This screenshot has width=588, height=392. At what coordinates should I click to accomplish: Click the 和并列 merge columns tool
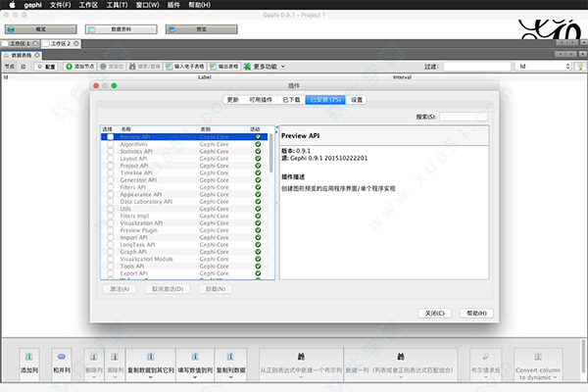(x=62, y=363)
